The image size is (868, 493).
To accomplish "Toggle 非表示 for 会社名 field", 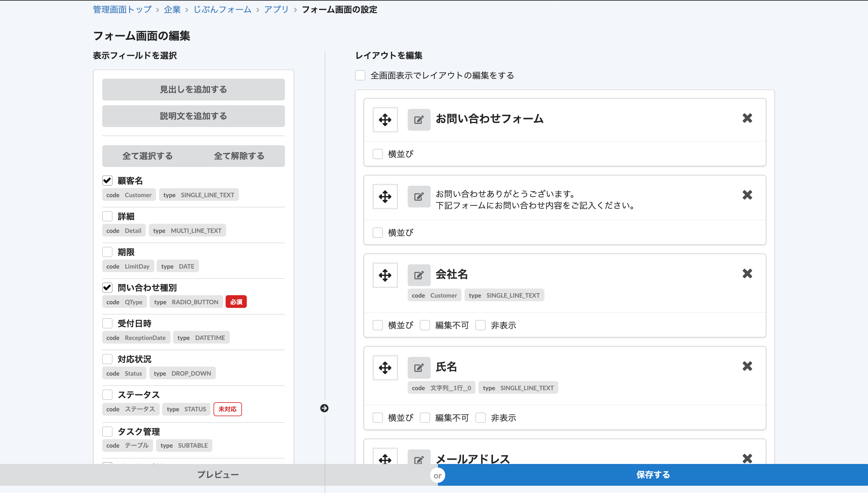I will pos(480,325).
